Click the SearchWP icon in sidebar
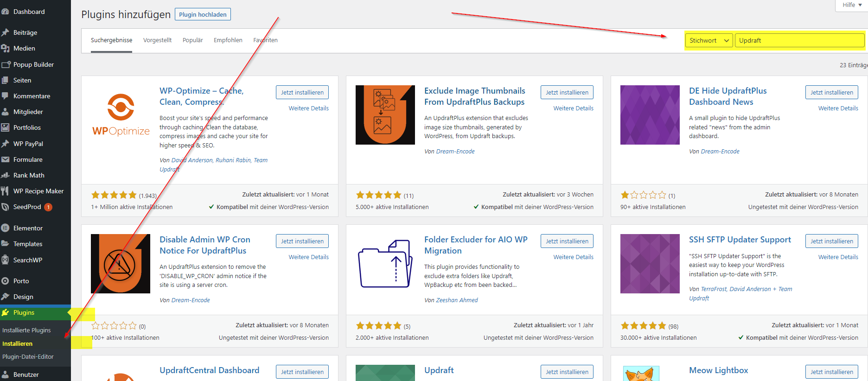The width and height of the screenshot is (868, 381). [x=6, y=260]
